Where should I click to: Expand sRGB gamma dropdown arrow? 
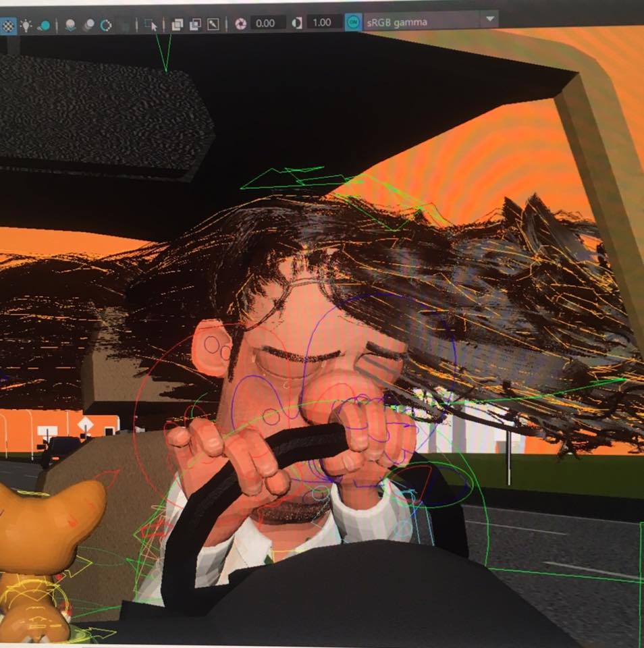point(490,19)
